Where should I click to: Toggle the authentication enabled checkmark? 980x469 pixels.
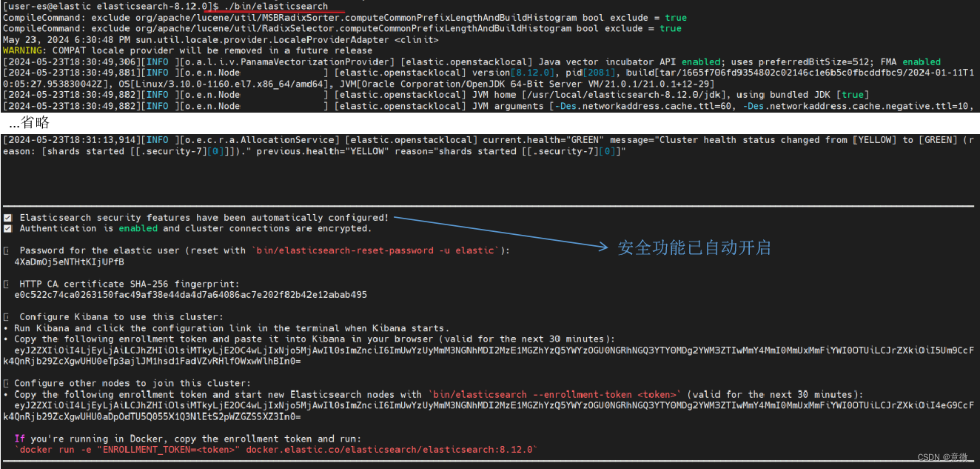(x=7, y=228)
